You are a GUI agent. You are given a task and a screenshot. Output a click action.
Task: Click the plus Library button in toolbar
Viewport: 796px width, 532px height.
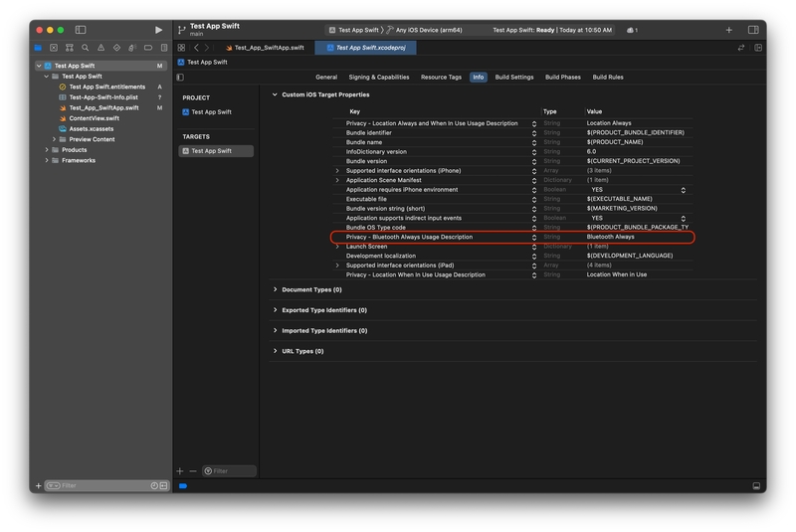tap(728, 30)
